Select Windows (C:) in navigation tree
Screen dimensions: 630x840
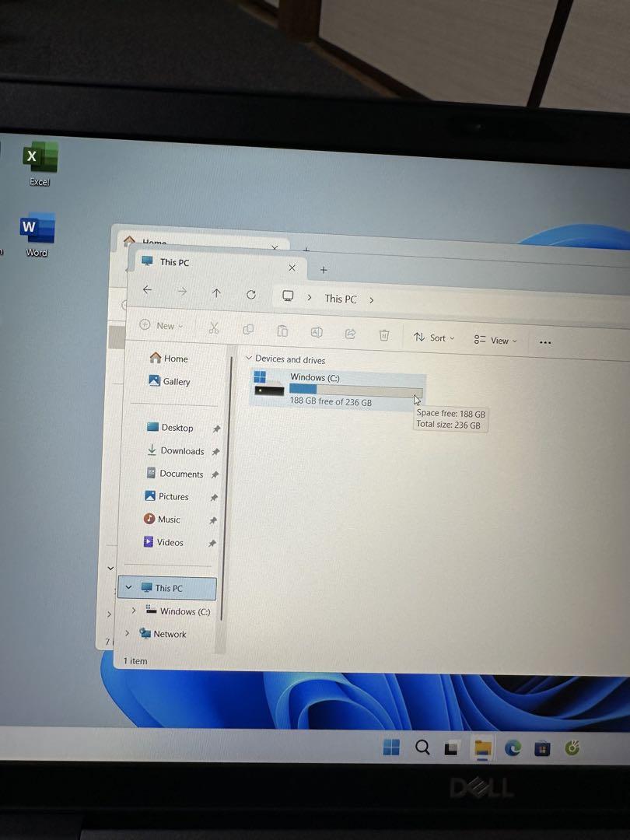click(x=178, y=611)
